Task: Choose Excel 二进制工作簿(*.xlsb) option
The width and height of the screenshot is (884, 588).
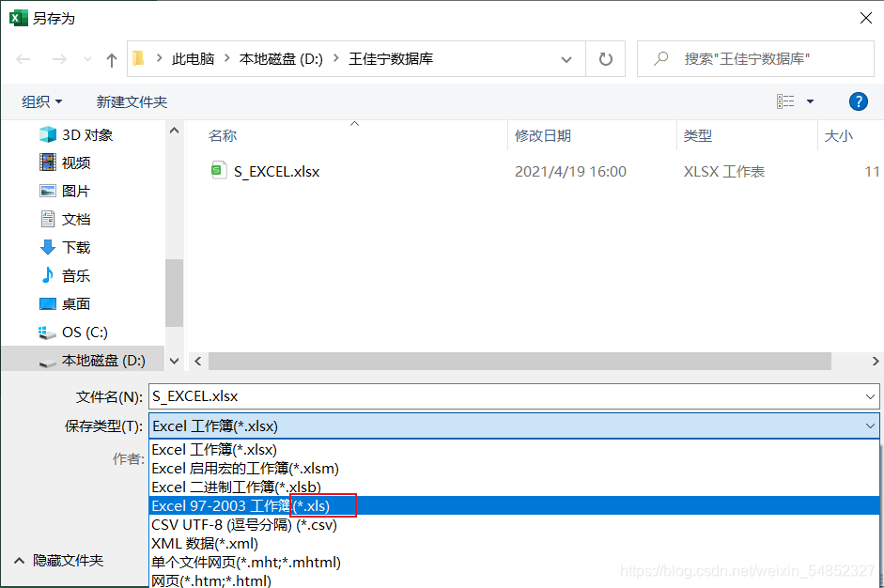Action: point(514,487)
